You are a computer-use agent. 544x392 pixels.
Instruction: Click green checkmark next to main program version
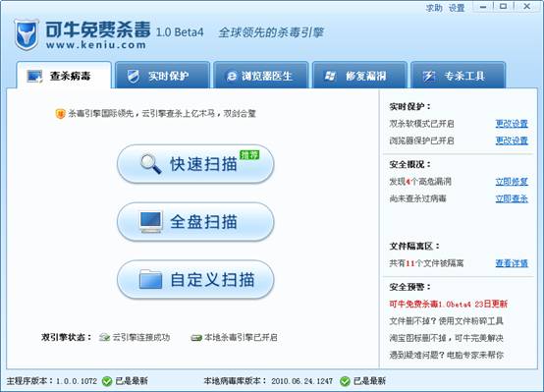(x=107, y=381)
